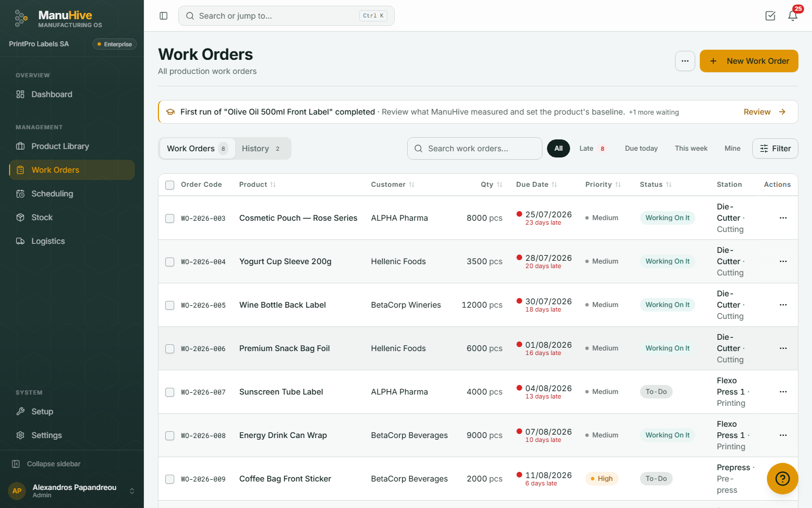812x508 pixels.
Task: Select the WO-2026-004 row checkbox
Action: [170, 262]
